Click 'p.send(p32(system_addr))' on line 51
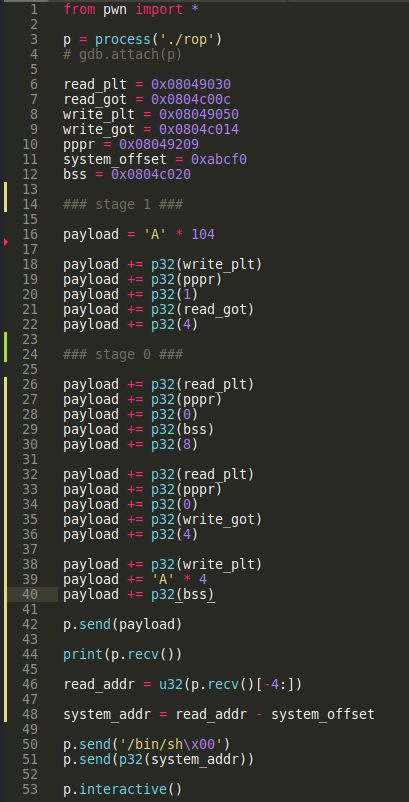This screenshot has width=409, height=802. click(158, 760)
